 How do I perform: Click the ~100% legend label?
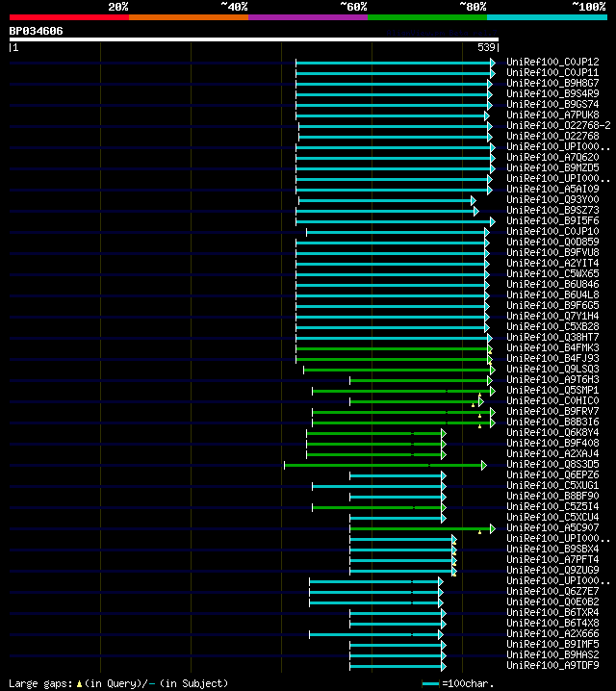[589, 7]
